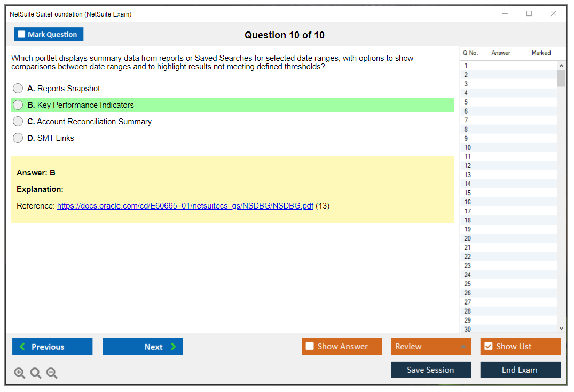The width and height of the screenshot is (574, 392).
Task: Select question 14 in the list
Action: pyautogui.click(x=508, y=184)
